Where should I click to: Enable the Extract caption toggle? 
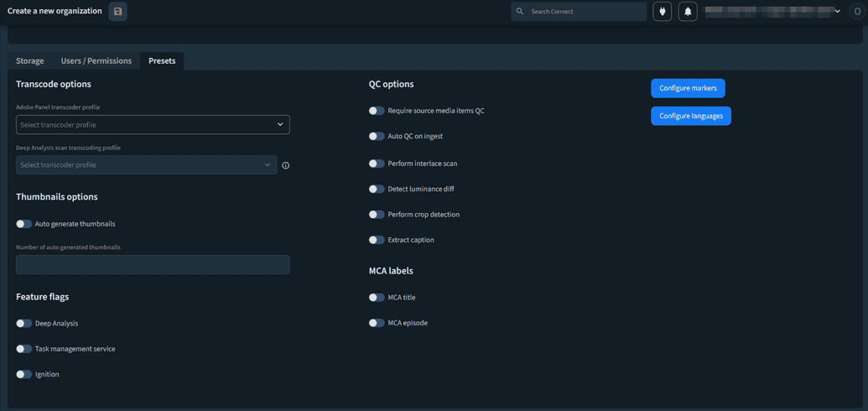click(x=377, y=240)
